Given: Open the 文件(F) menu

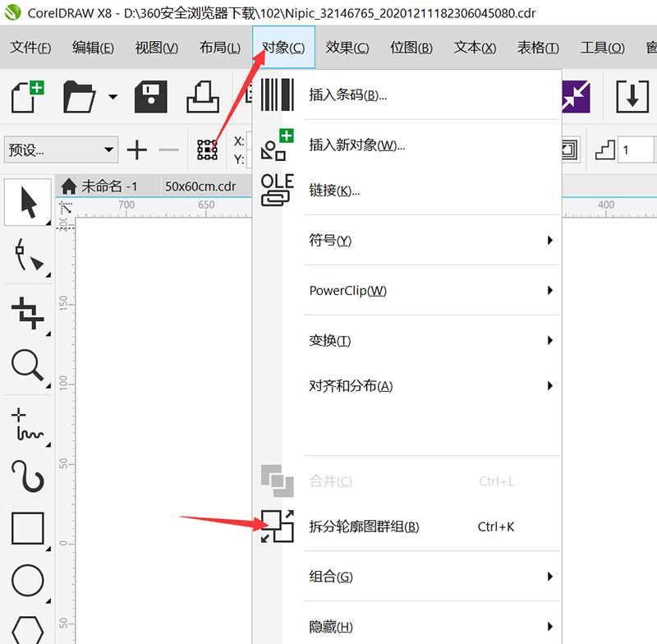Looking at the screenshot, I should click(x=30, y=48).
